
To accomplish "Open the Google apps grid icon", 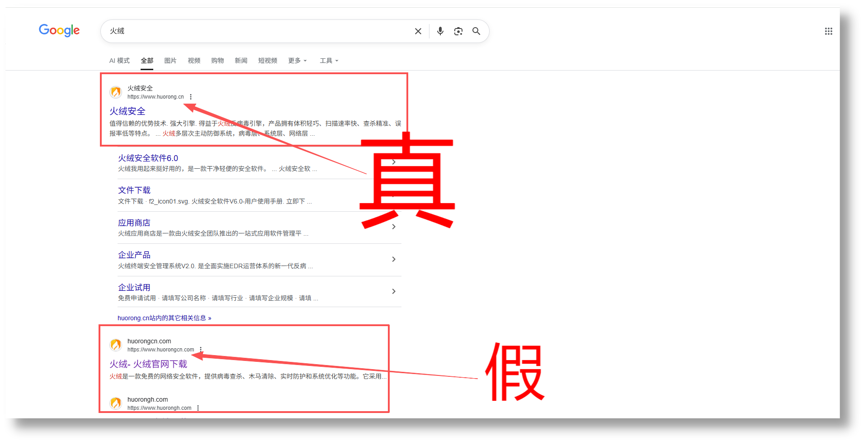I will [x=828, y=31].
